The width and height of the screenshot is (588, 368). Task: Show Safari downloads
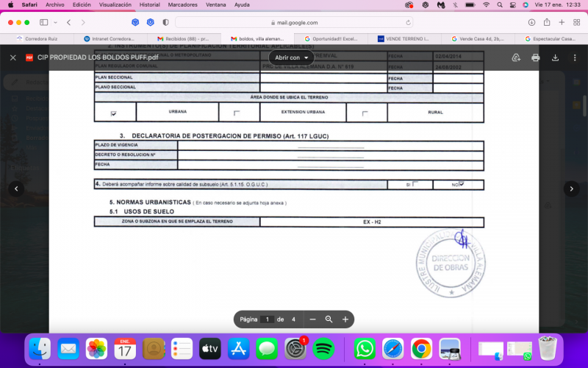[x=531, y=23]
